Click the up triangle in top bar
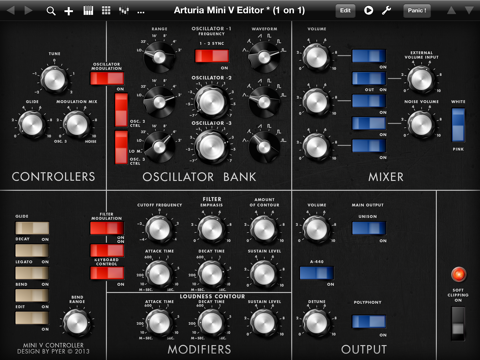 [451, 10]
